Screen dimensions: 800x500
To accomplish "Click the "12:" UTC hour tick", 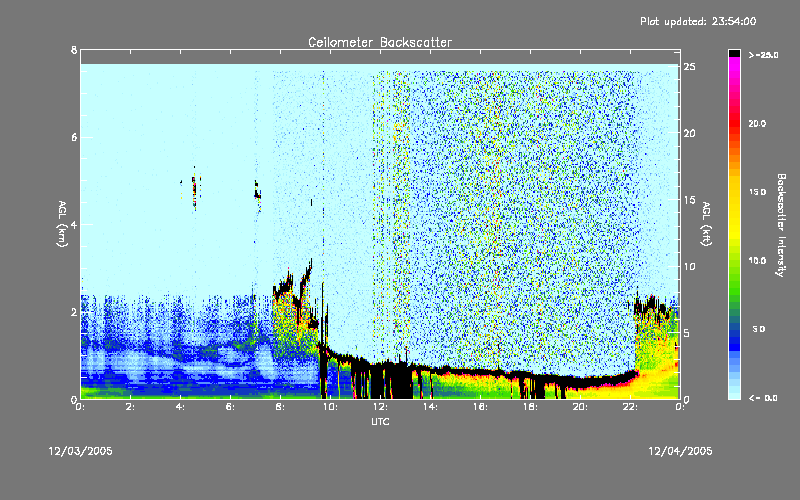I will [380, 407].
